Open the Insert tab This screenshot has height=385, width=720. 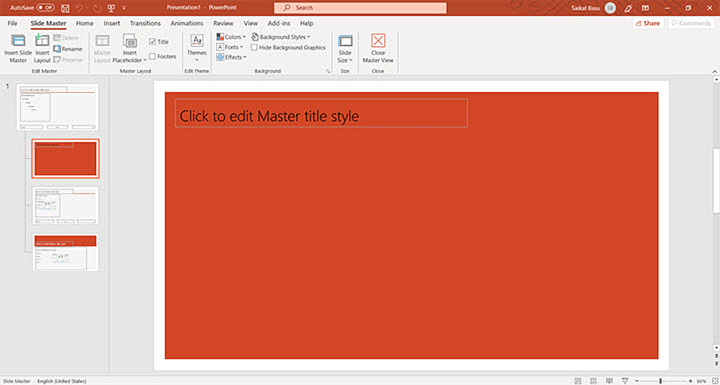point(112,23)
